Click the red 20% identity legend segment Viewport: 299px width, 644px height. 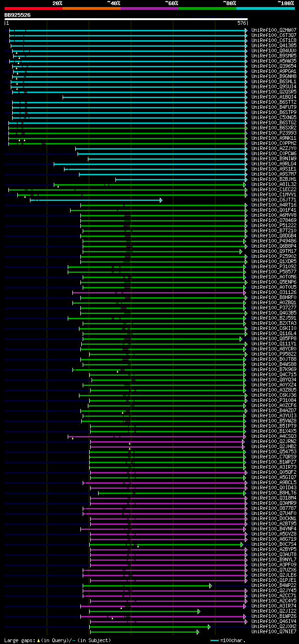click(x=34, y=8)
